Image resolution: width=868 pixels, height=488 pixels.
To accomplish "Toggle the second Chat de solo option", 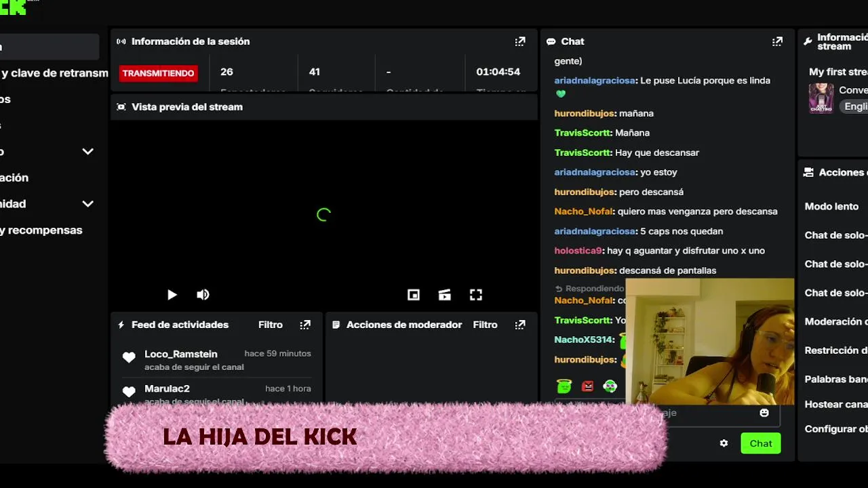I will point(836,264).
